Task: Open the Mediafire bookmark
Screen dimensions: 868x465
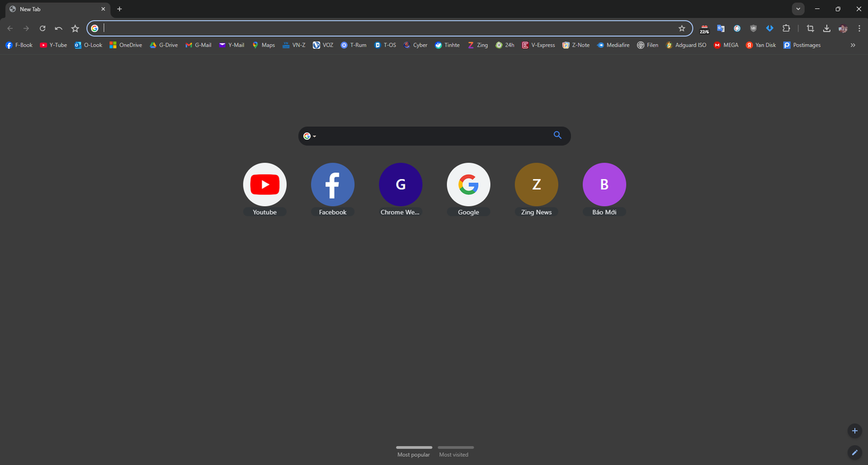Action: click(613, 45)
